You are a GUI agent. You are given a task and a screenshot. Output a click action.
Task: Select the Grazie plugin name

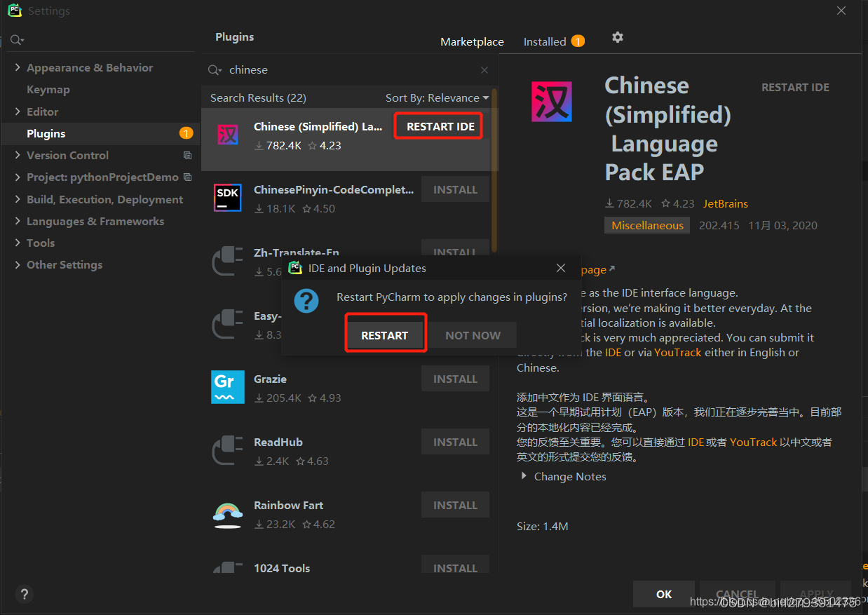click(x=270, y=379)
